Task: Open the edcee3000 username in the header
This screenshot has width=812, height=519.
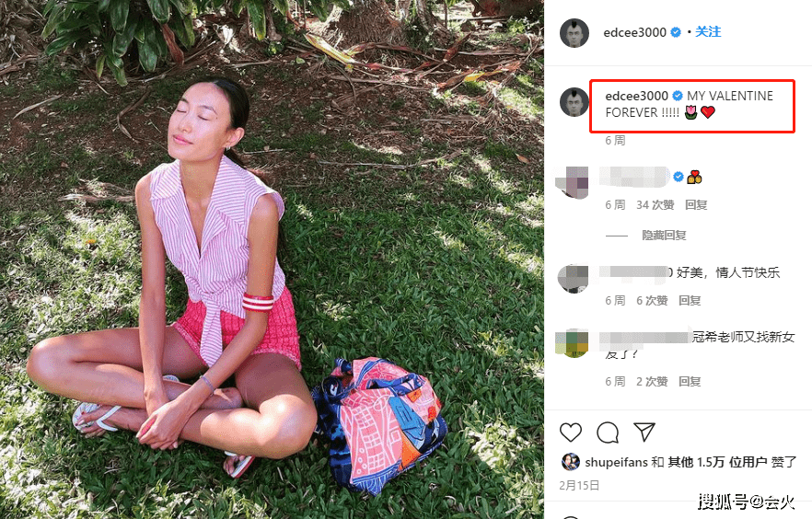Action: pos(635,32)
